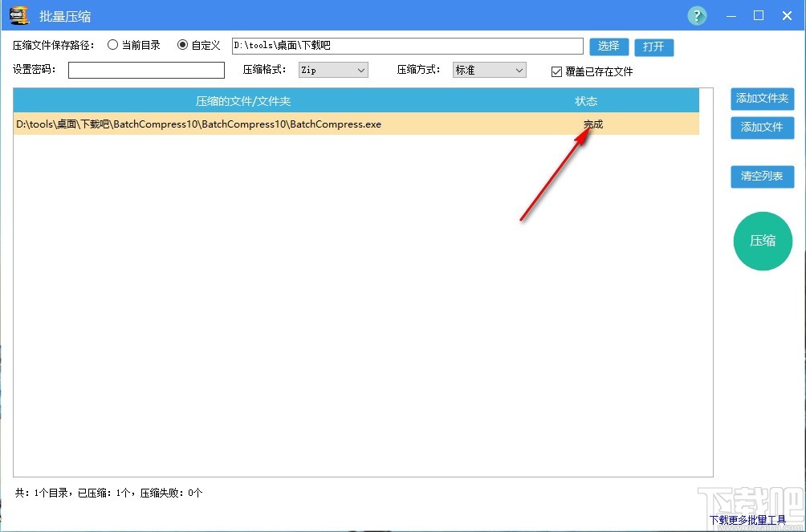Close the 批量压缩 window
806x532 pixels.
tap(787, 16)
